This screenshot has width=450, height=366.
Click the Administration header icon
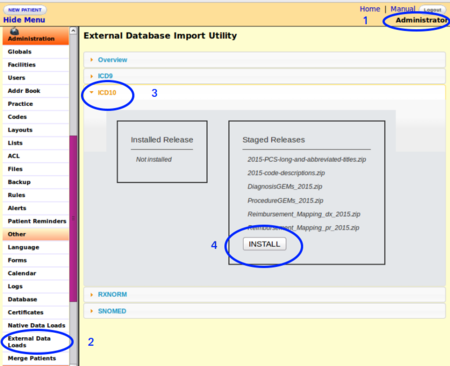pyautogui.click(x=14, y=31)
